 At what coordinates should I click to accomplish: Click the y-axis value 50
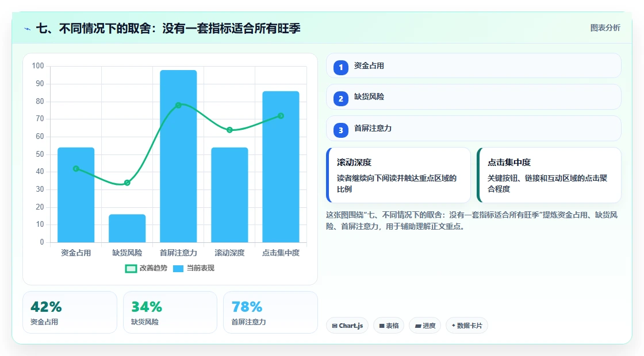pos(40,154)
